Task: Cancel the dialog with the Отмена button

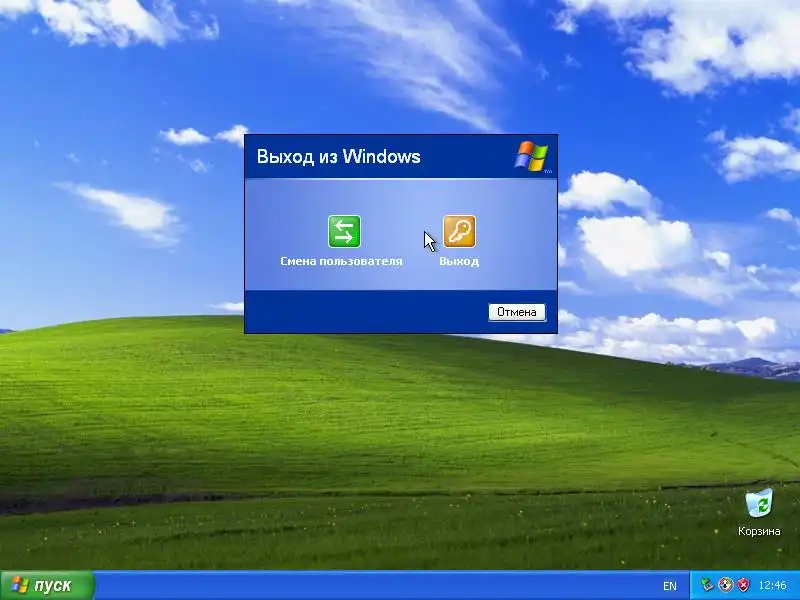Action: (517, 312)
